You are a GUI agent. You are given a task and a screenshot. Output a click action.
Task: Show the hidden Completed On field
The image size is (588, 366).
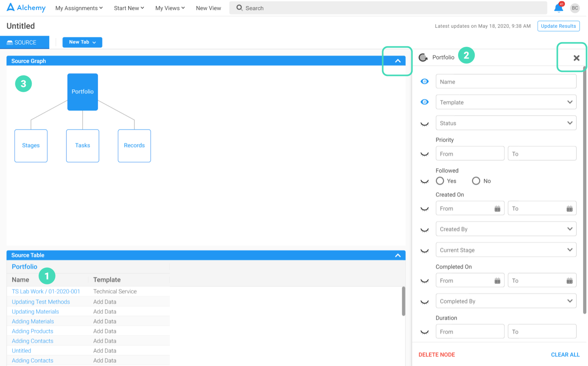coord(425,281)
